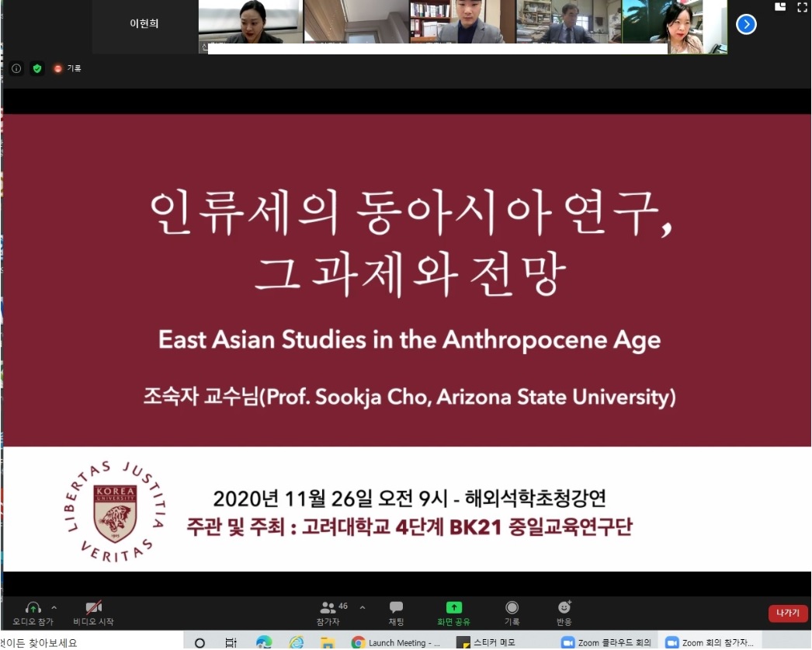Click the meeting info icon
The image size is (812, 650).
16,68
